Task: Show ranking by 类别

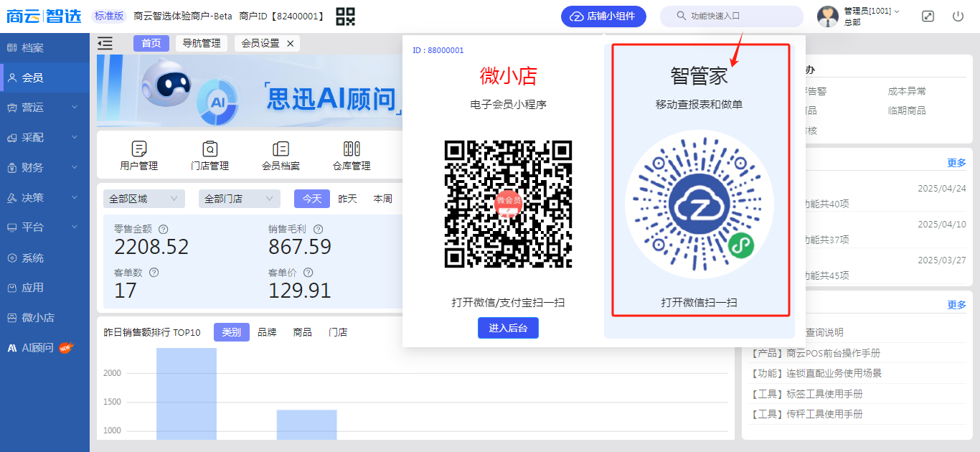Action: point(232,332)
